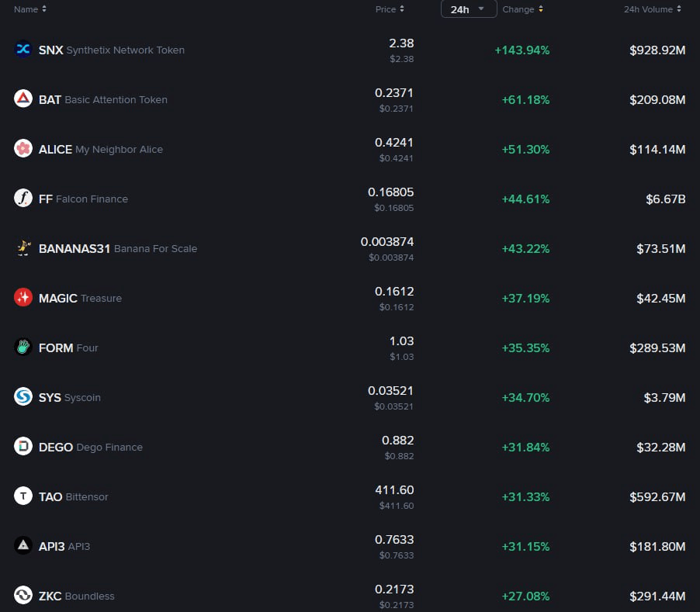Image resolution: width=700 pixels, height=612 pixels.
Task: Click the SNX Synthetix coin logo
Action: click(x=23, y=50)
